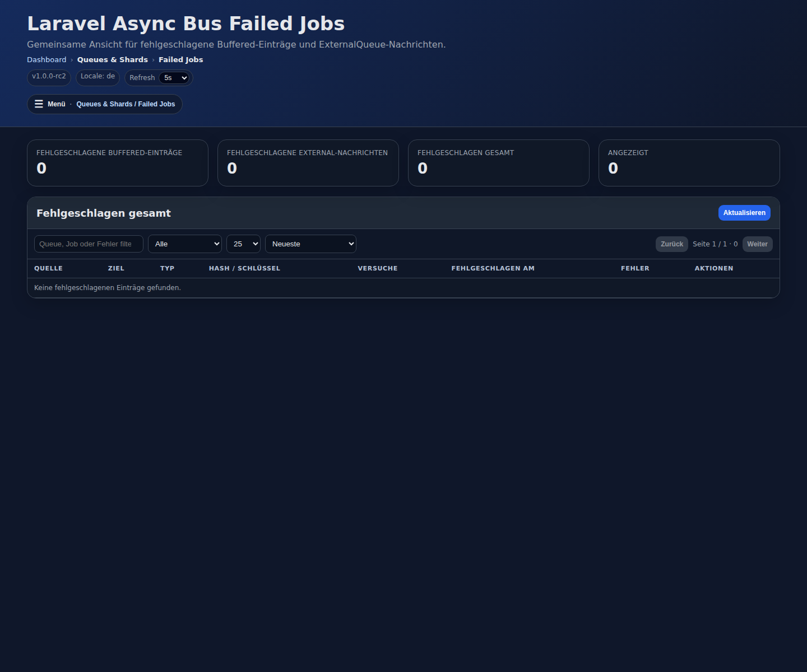
Task: Click the Aktionen column header
Action: [x=714, y=269]
